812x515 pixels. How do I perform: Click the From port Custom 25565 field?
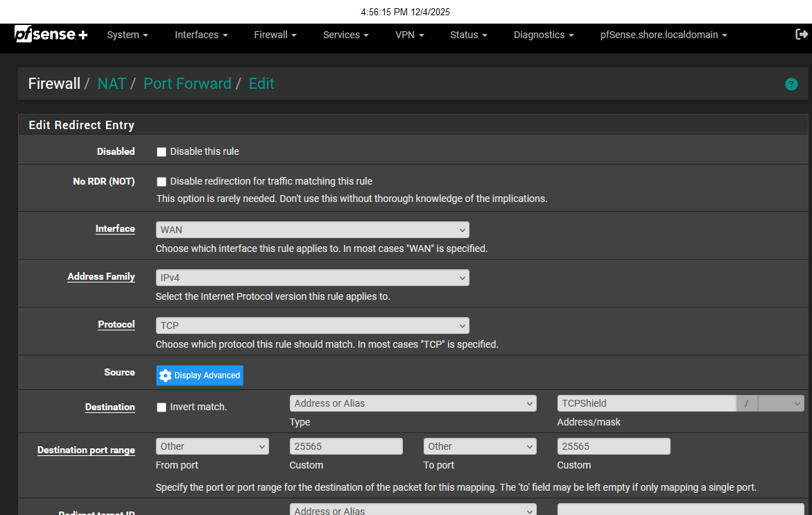tap(345, 446)
